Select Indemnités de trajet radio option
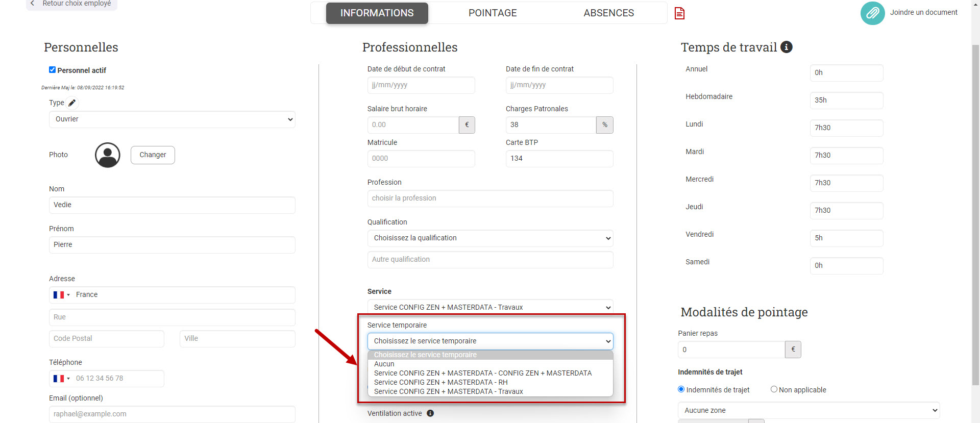980x423 pixels. pyautogui.click(x=681, y=389)
